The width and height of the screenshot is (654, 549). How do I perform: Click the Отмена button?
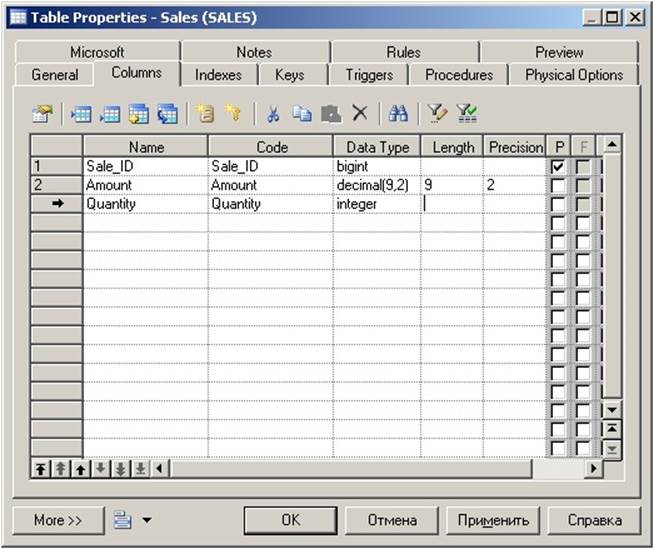(392, 520)
